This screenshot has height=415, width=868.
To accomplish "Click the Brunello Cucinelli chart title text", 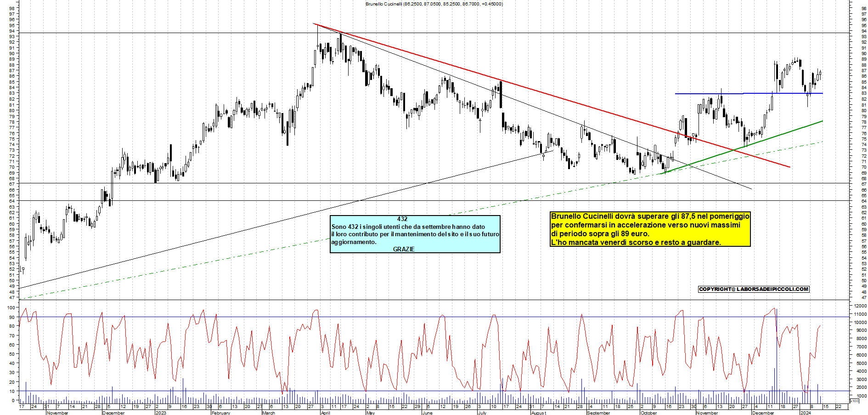I will tap(434, 4).
